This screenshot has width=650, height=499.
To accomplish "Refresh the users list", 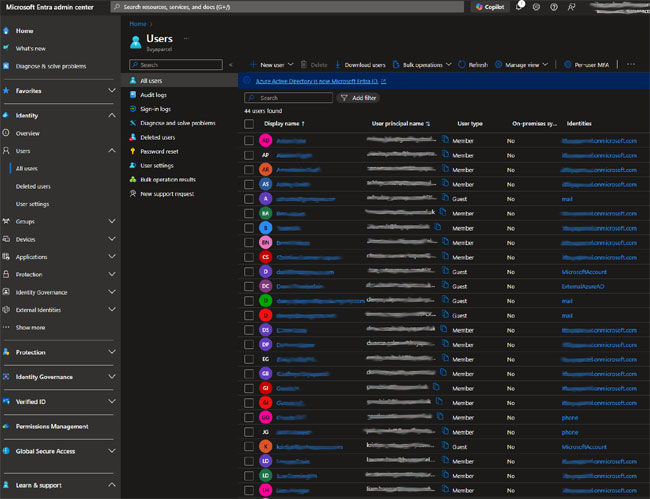I will click(473, 65).
